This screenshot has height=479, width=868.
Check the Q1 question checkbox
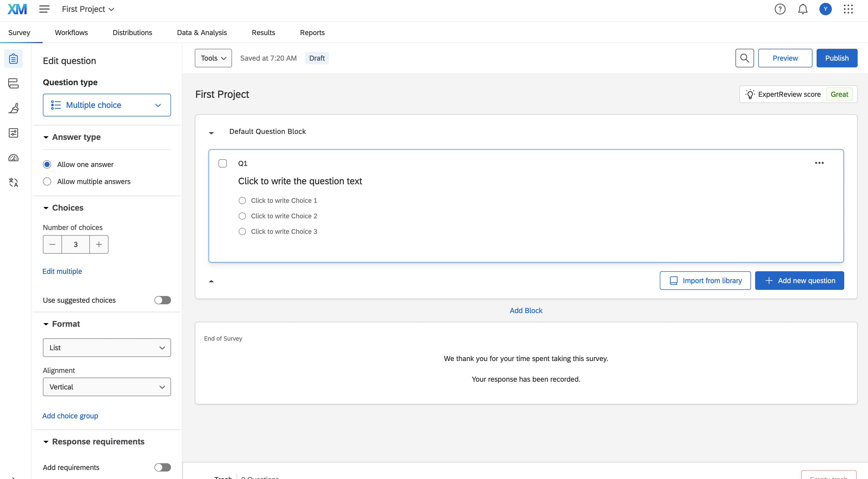point(222,163)
